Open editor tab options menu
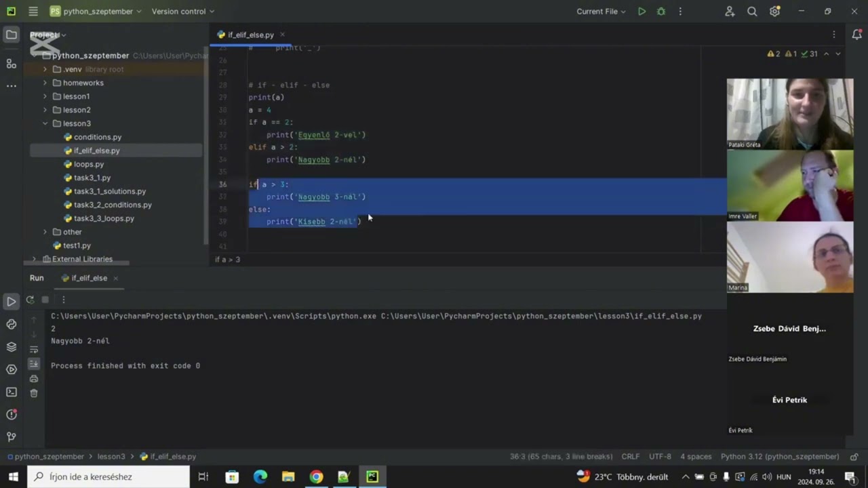This screenshot has height=488, width=868. pyautogui.click(x=834, y=35)
